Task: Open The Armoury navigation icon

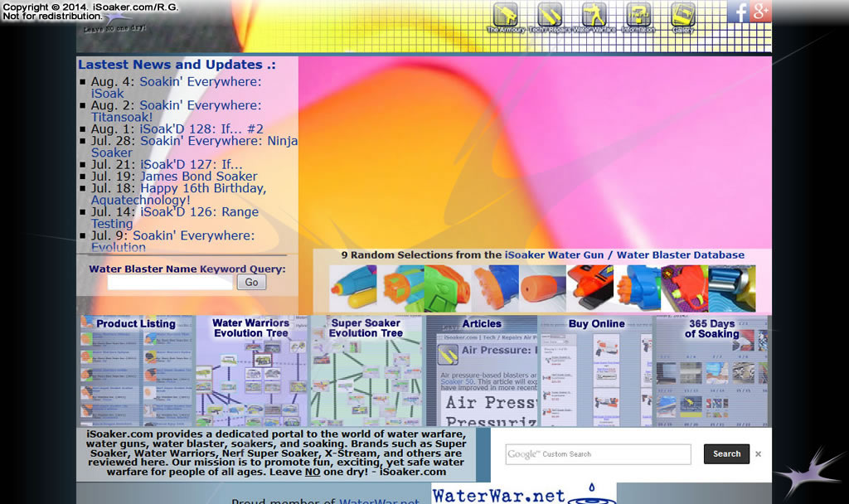Action: (x=505, y=17)
